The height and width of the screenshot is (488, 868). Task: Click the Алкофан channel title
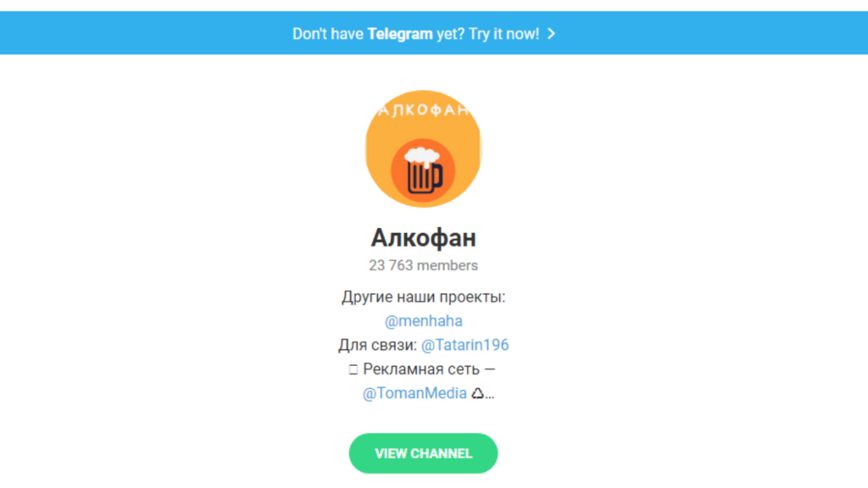[x=424, y=238]
